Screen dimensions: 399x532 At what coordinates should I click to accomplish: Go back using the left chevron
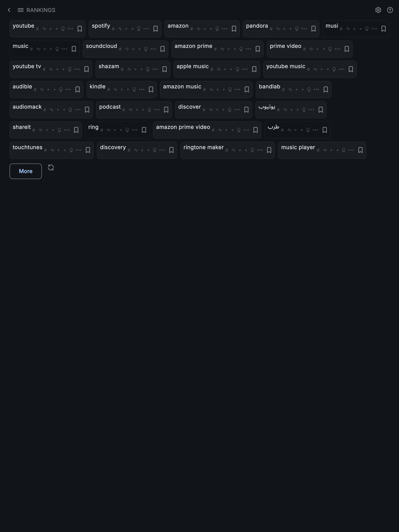(9, 10)
